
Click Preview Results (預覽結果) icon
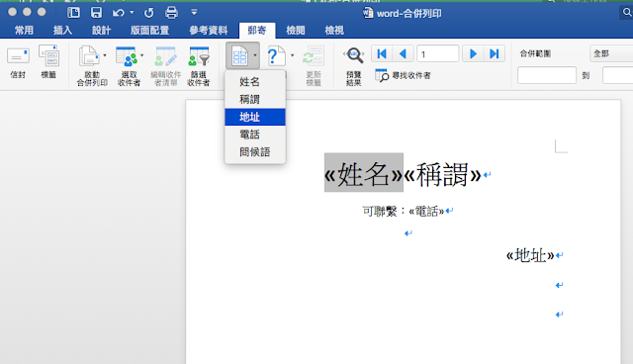(x=354, y=55)
